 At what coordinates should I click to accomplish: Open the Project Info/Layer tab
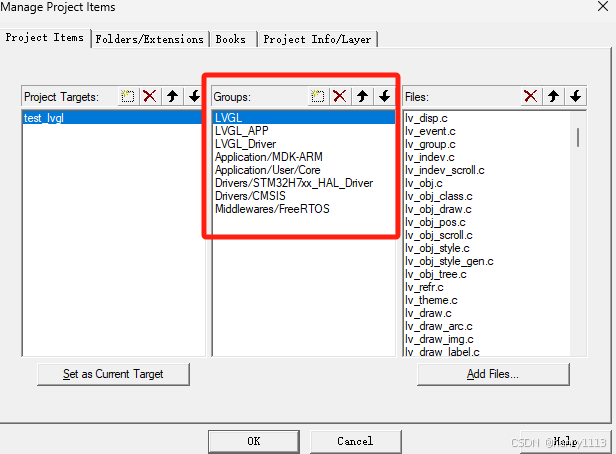tap(317, 39)
